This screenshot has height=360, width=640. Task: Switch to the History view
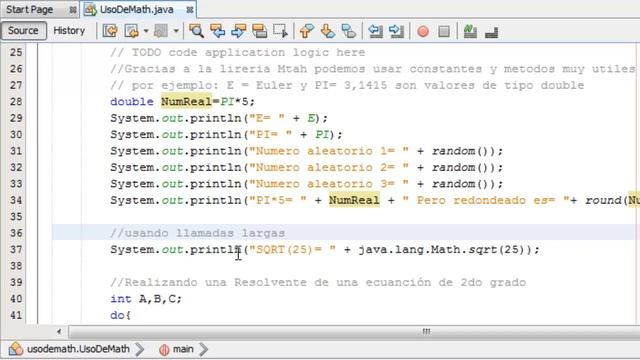pyautogui.click(x=69, y=31)
